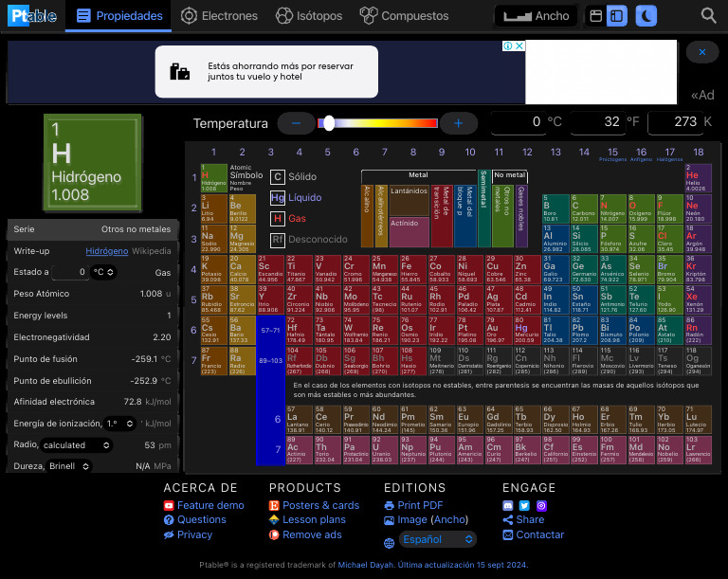Image resolution: width=728 pixels, height=579 pixels.
Task: Select period 4 row header
Action: point(193,269)
